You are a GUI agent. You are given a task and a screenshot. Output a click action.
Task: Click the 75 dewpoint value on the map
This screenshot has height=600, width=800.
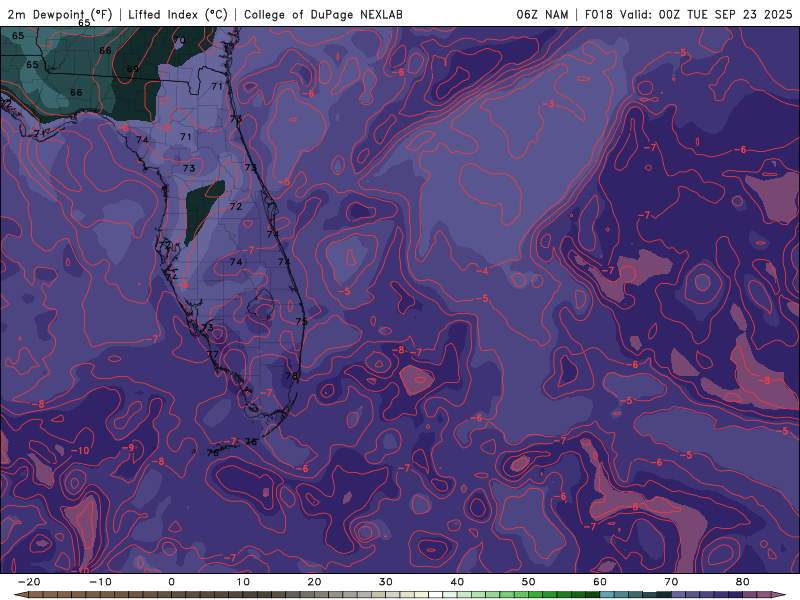[x=302, y=321]
